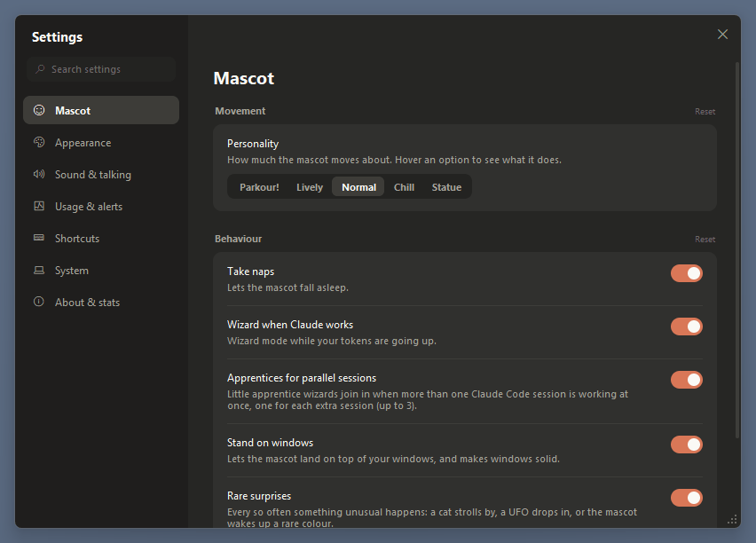Click the Sound & talking speaker icon

[39, 174]
